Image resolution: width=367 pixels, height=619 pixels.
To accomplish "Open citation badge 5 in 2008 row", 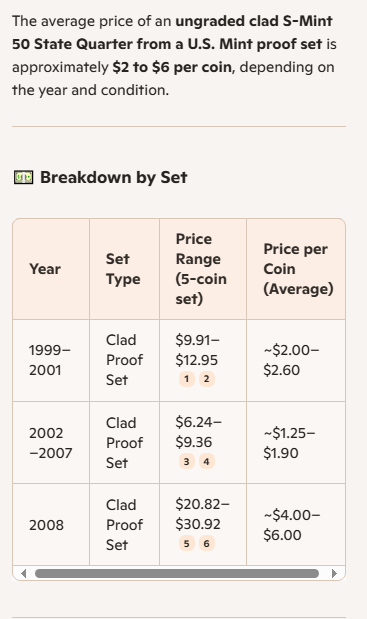I will pos(187,544).
